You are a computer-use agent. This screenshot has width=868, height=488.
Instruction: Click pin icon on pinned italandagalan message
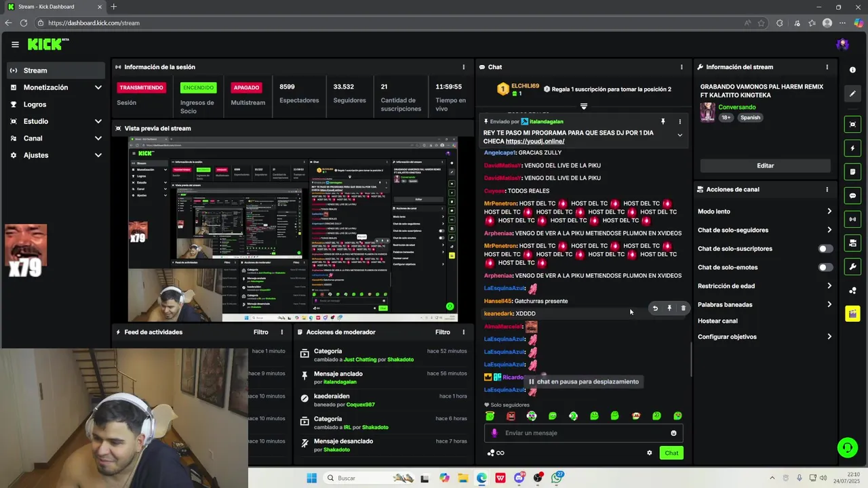pos(663,121)
